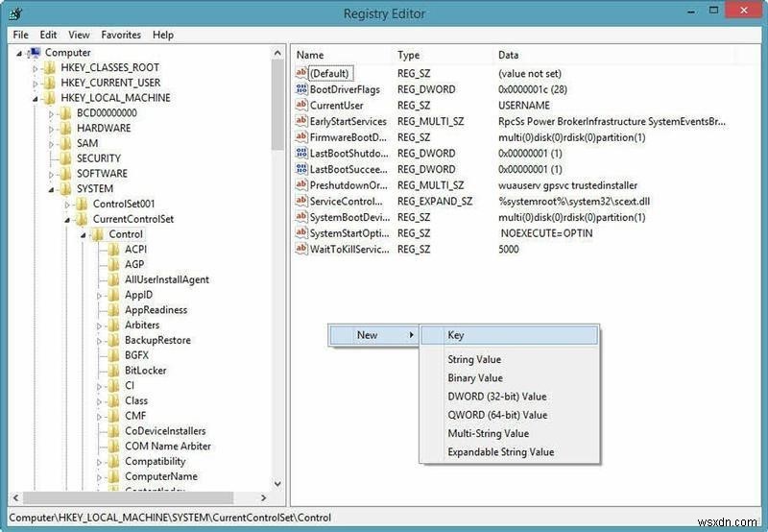Click the SECURITY folder icon

click(x=65, y=158)
